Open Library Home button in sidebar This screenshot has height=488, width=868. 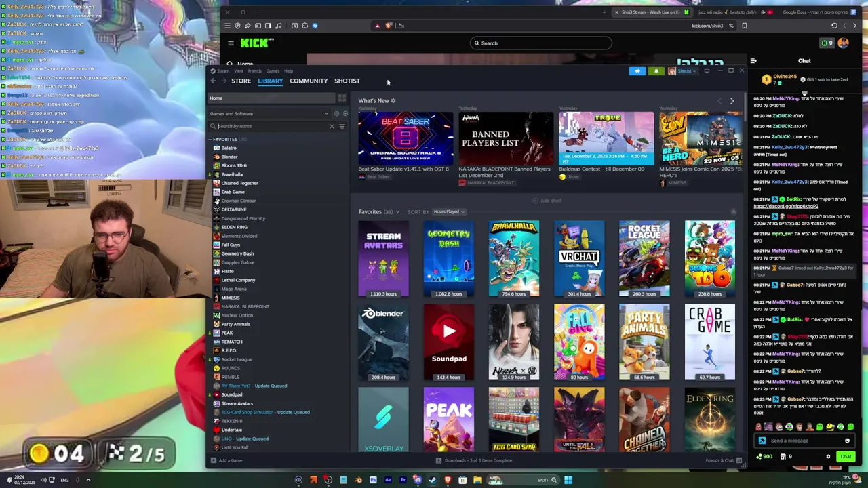[x=271, y=98]
